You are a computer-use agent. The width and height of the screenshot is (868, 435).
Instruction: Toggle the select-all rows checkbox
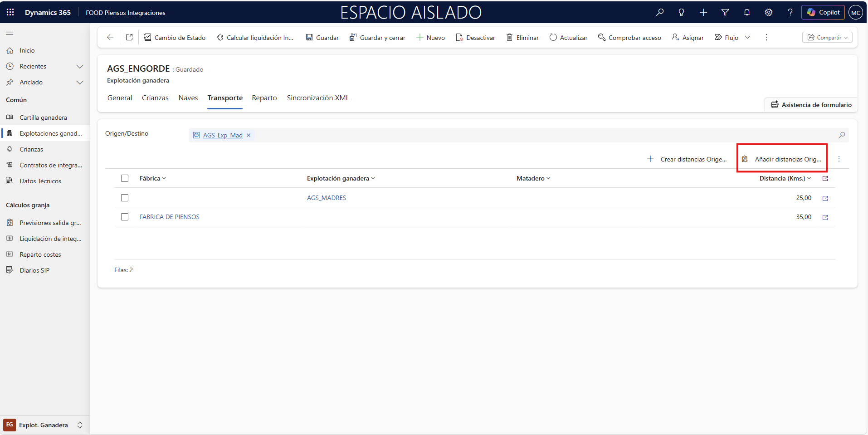(x=125, y=178)
